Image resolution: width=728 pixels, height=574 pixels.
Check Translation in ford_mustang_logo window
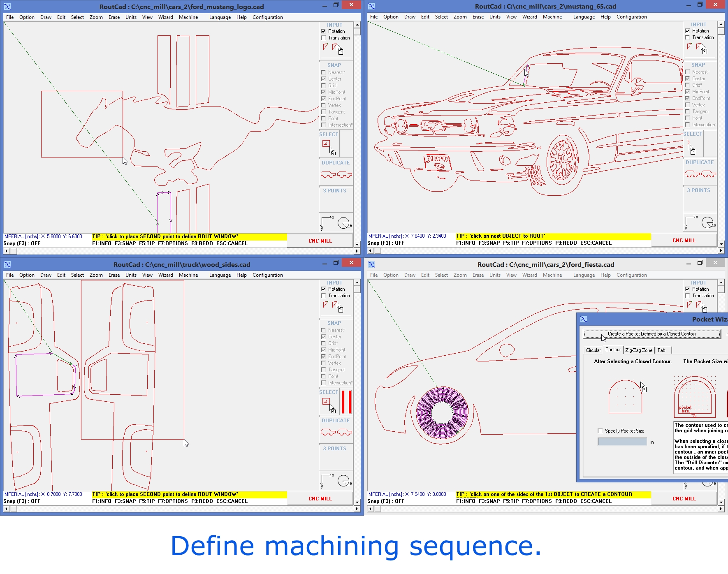coord(323,38)
